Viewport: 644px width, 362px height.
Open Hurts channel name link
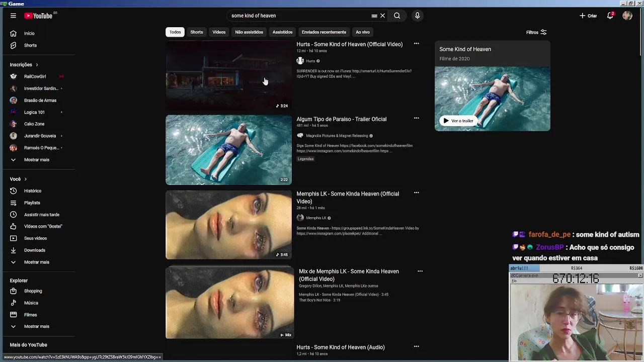pos(310,61)
